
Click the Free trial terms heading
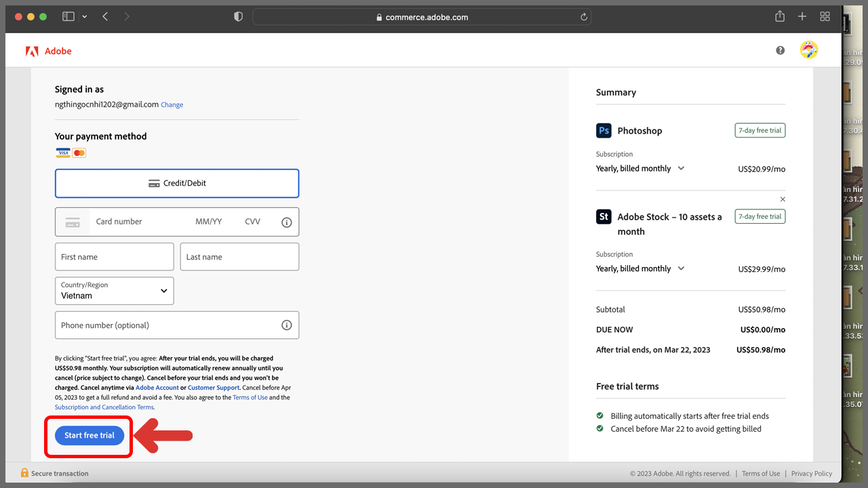[x=627, y=386]
